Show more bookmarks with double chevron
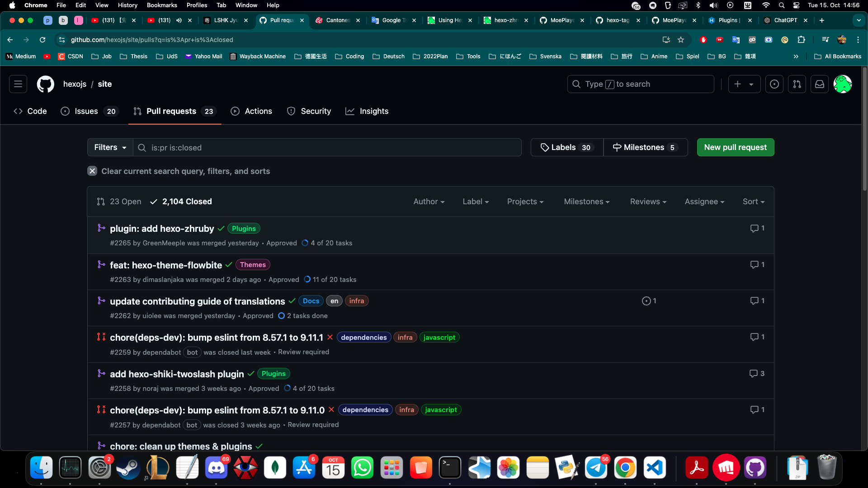Image resolution: width=868 pixels, height=488 pixels. pos(796,56)
